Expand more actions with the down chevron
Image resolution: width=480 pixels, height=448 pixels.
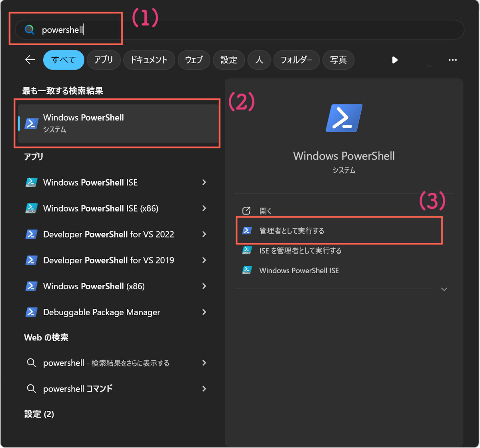(444, 289)
